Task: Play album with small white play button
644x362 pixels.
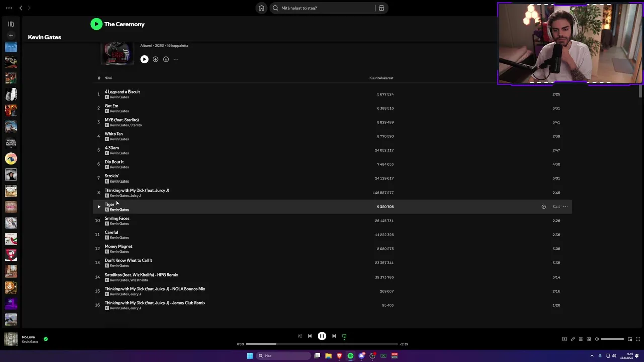Action: (144, 59)
